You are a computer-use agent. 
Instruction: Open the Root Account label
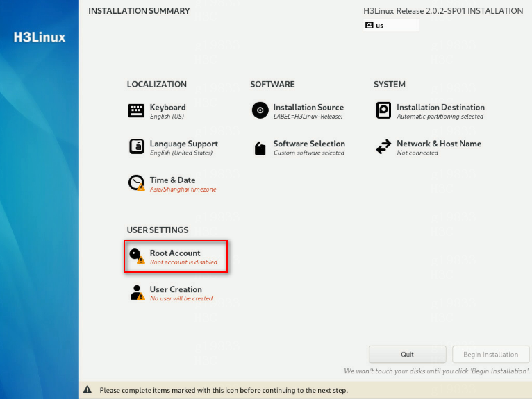click(175, 253)
